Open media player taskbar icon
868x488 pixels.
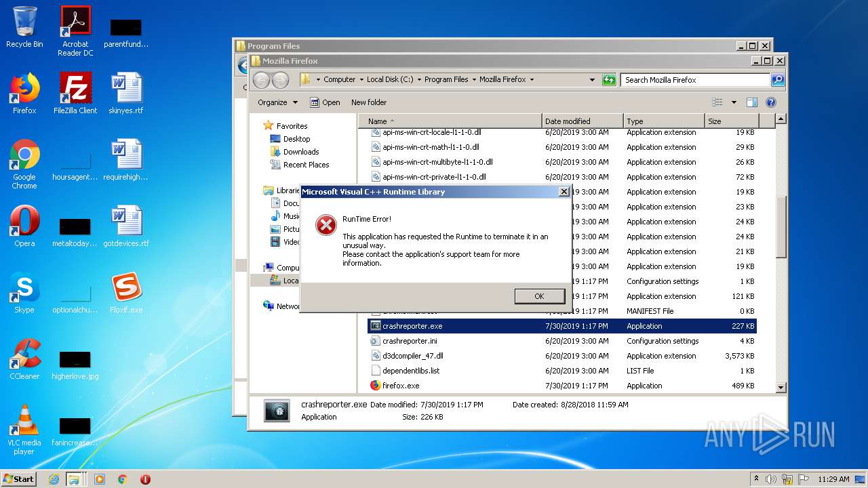coord(100,479)
